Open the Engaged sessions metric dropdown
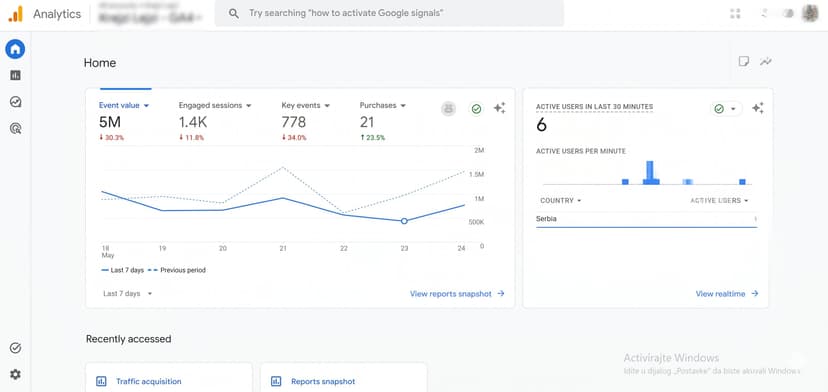Image resolution: width=828 pixels, height=392 pixels. click(x=215, y=105)
